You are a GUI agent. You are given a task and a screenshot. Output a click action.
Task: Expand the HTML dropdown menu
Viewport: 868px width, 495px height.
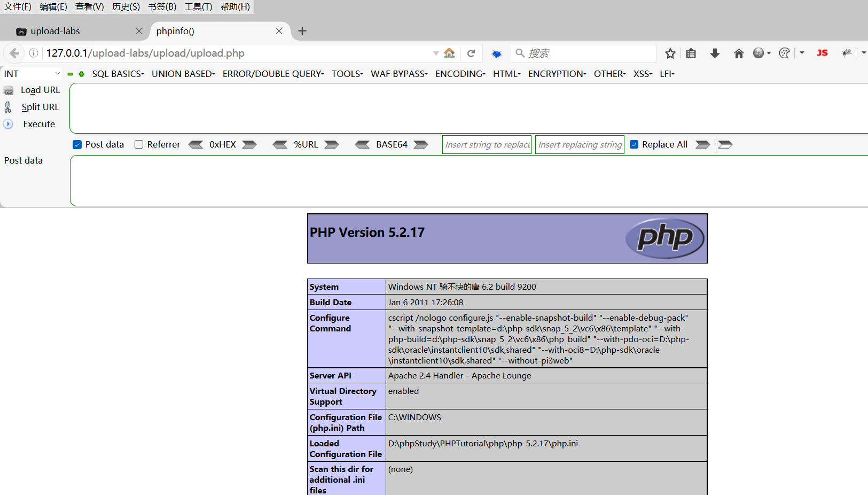click(506, 74)
